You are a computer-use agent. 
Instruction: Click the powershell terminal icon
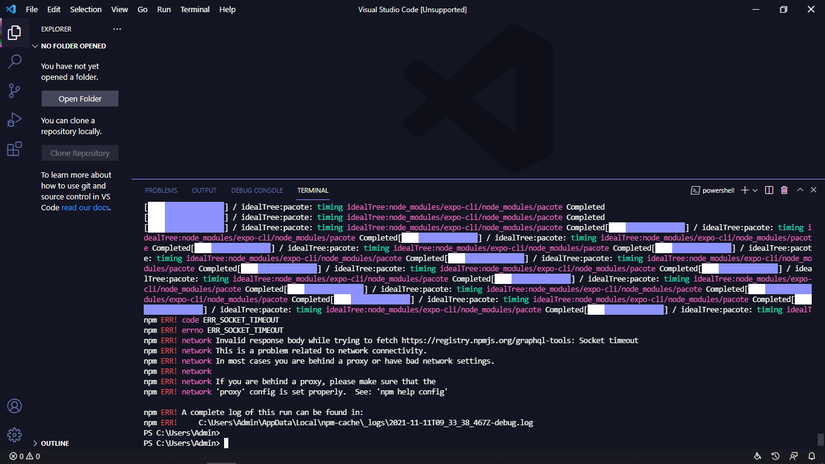click(695, 190)
